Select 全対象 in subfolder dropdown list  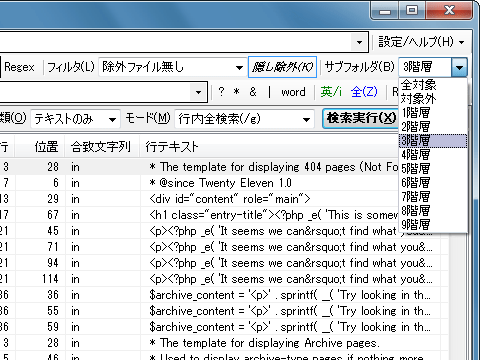pyautogui.click(x=433, y=85)
